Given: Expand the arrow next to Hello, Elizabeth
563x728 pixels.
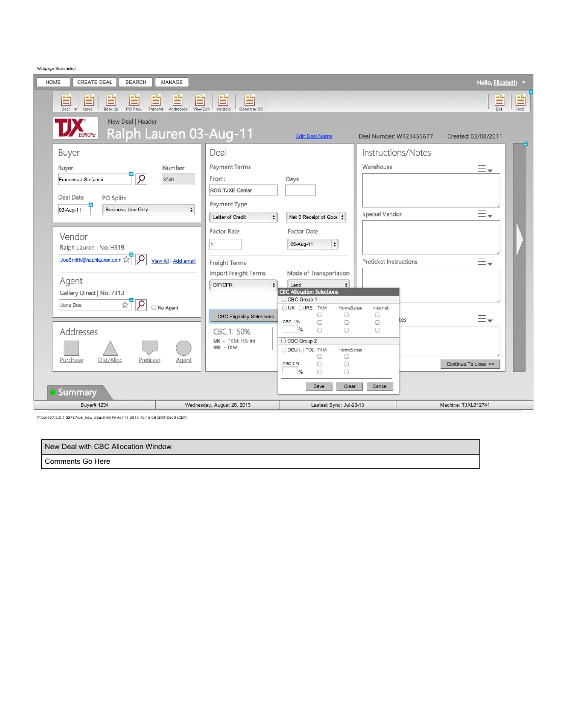Looking at the screenshot, I should pyautogui.click(x=523, y=82).
